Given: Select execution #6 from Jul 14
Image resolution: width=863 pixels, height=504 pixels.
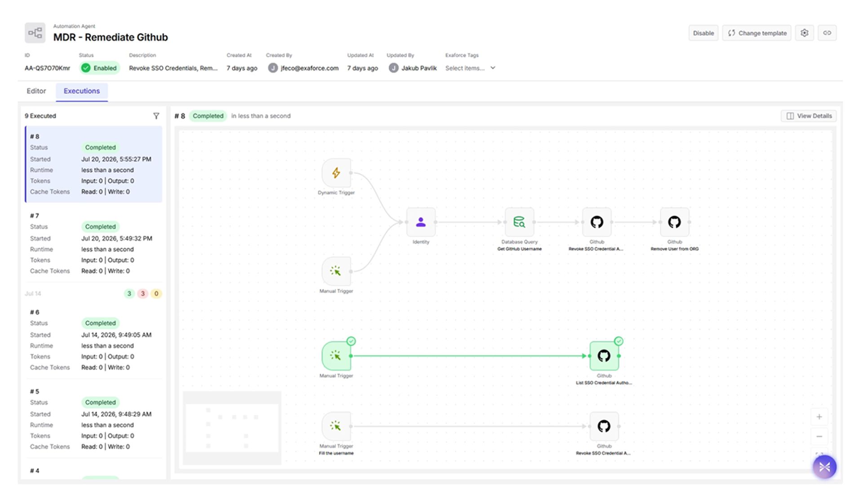Looking at the screenshot, I should [93, 340].
